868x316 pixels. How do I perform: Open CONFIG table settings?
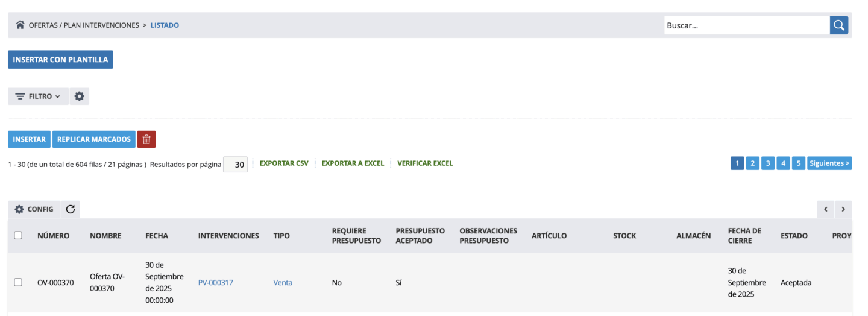34,209
